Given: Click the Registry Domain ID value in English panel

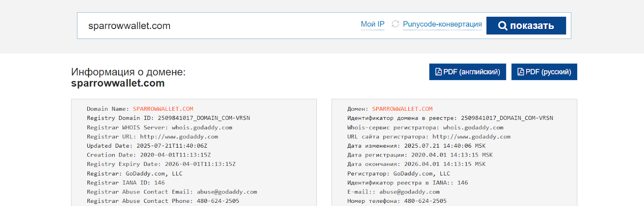Looking at the screenshot, I should (204, 118).
